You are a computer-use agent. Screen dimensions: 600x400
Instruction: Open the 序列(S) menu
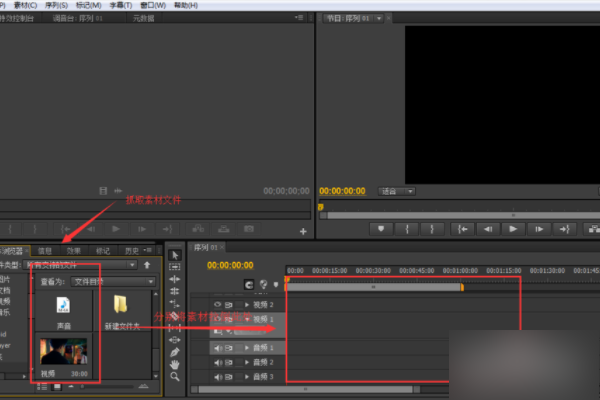(56, 5)
